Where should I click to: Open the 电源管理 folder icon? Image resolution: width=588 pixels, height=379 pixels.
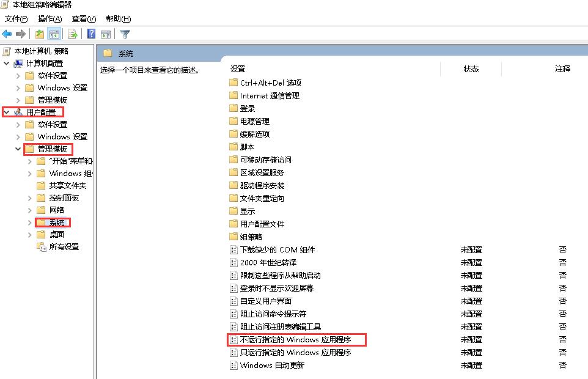(233, 121)
